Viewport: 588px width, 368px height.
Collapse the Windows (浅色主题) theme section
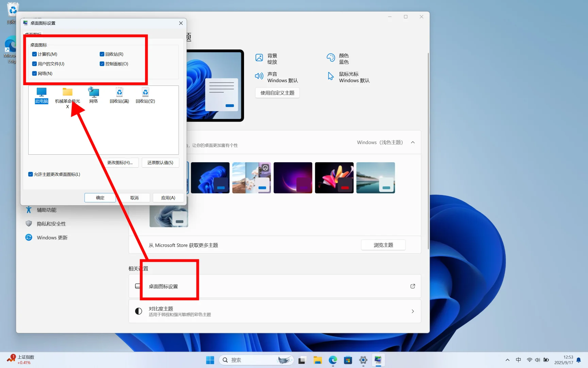pyautogui.click(x=413, y=142)
